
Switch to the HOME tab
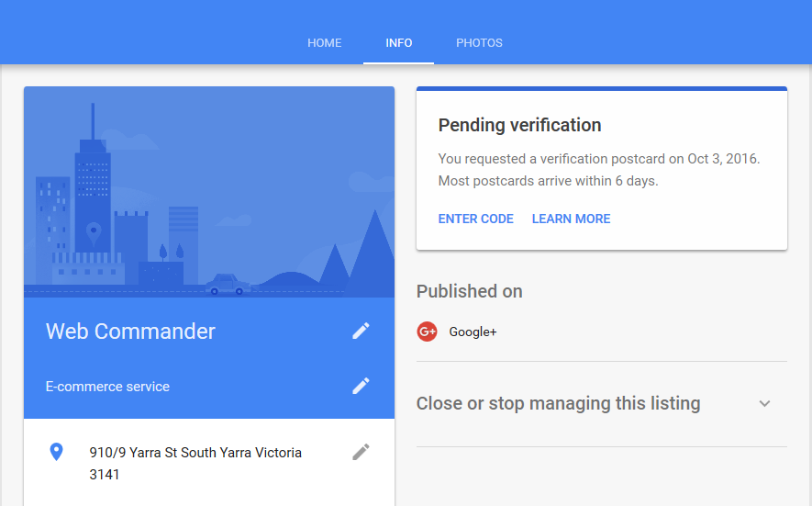324,43
